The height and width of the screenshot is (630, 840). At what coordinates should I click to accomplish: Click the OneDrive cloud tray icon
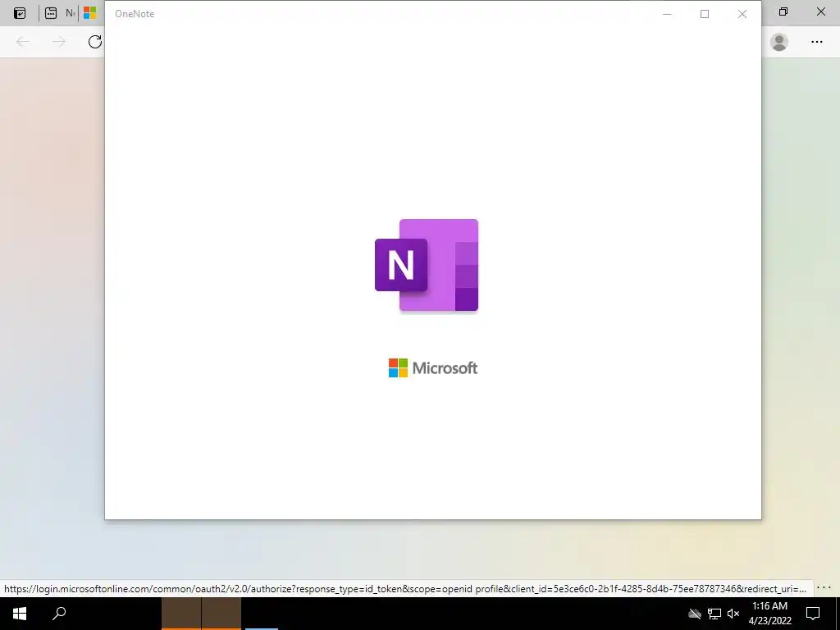(x=695, y=614)
